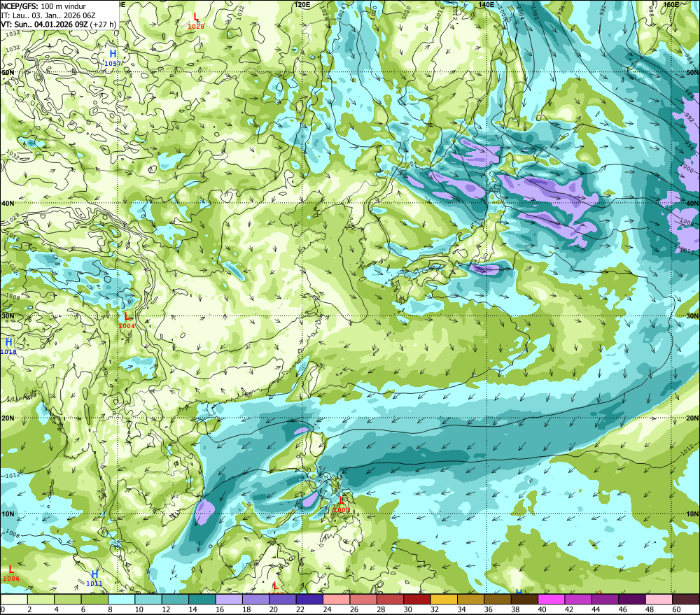Select the dark red swatch between 30 and 32

417,600
